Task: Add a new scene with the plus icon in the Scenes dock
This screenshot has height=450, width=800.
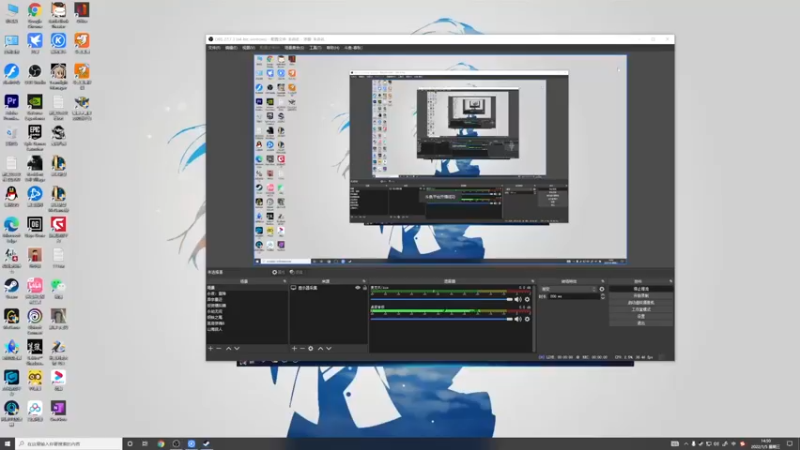Action: point(211,348)
